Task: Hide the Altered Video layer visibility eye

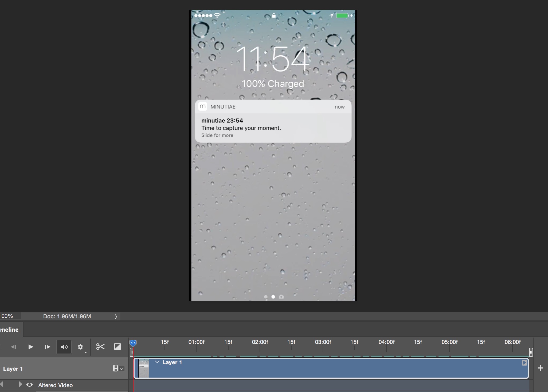Action: tap(29, 385)
